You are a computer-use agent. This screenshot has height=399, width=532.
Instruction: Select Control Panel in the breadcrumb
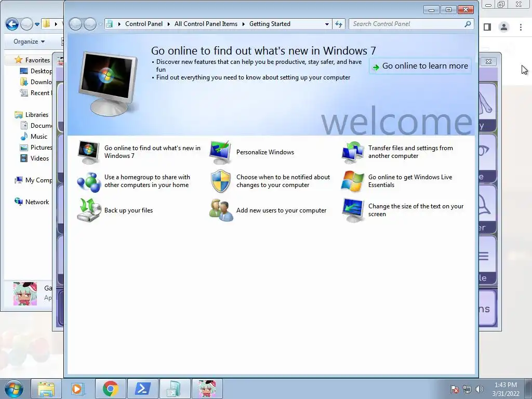[144, 24]
